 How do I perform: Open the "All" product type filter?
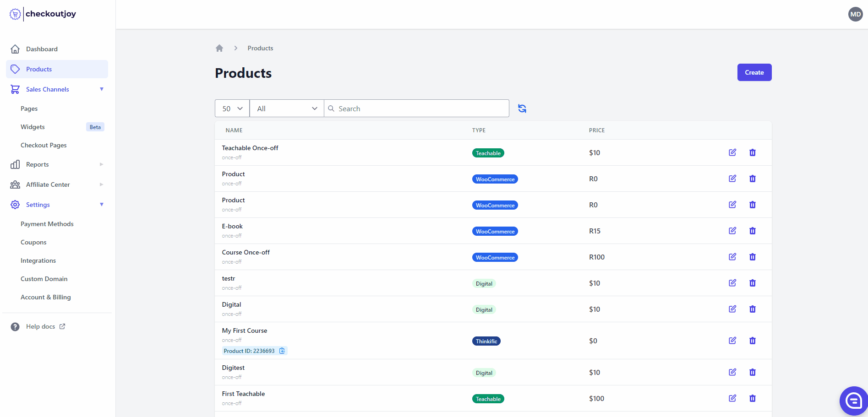286,108
